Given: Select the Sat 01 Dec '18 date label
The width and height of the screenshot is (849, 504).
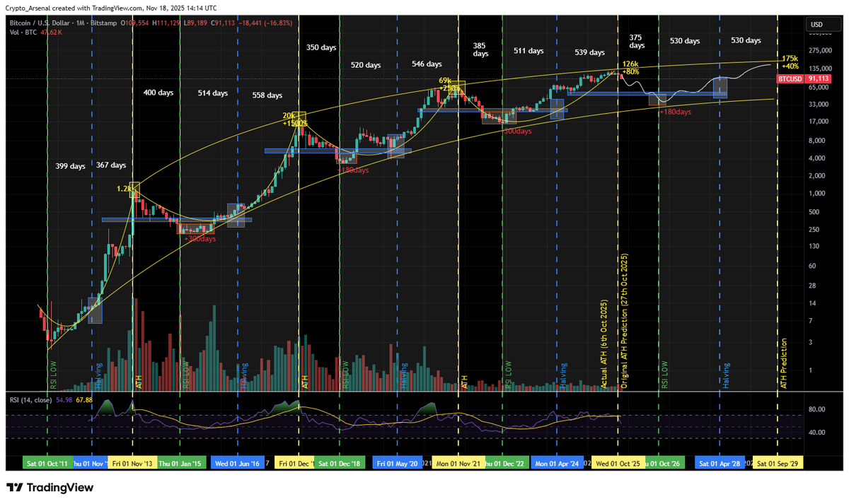Looking at the screenshot, I should point(340,464).
